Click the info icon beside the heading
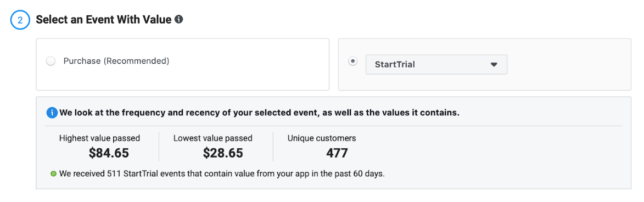The width and height of the screenshot is (644, 202). click(178, 19)
